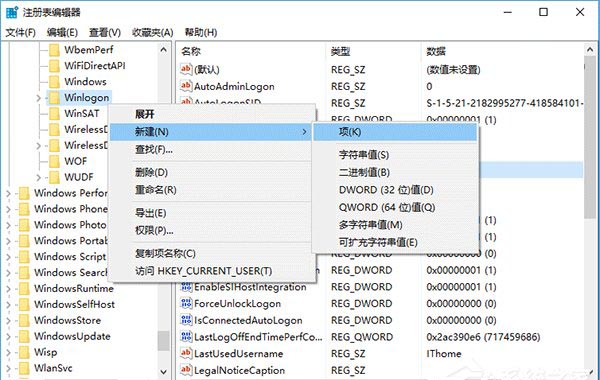The width and height of the screenshot is (600, 380).
Task: Expand the WindowsStore key arrow
Action: coord(8,321)
